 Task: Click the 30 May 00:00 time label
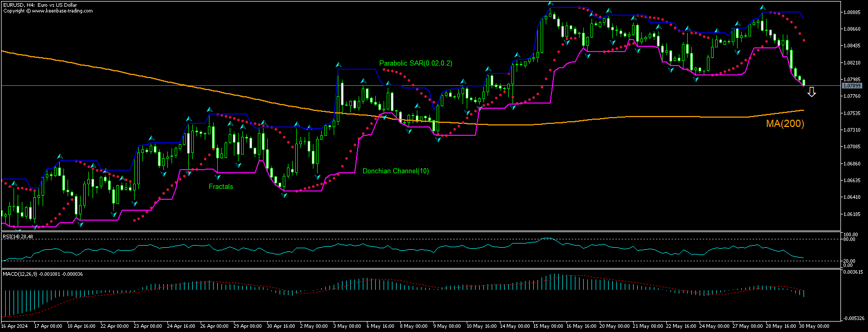click(x=814, y=326)
